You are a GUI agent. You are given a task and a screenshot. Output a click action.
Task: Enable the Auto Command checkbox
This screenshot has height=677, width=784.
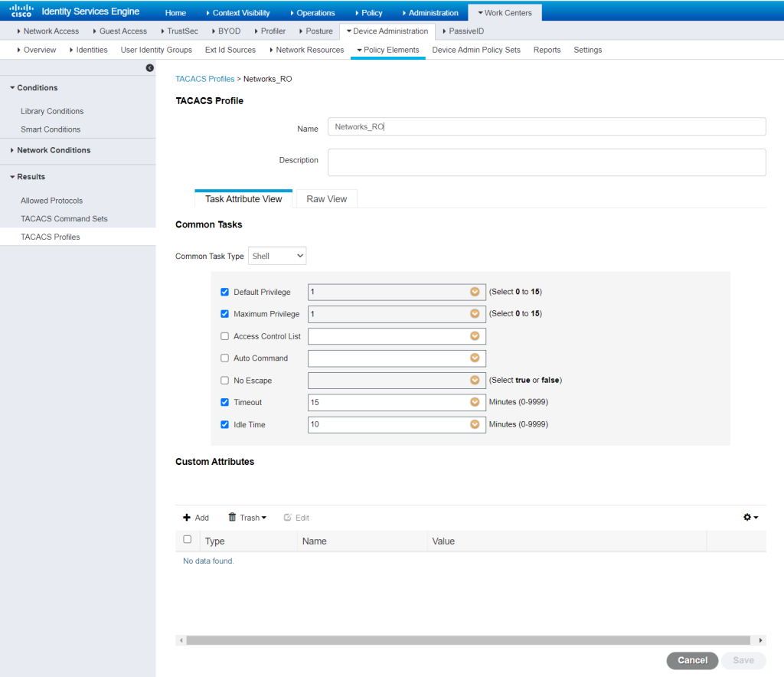[224, 358]
